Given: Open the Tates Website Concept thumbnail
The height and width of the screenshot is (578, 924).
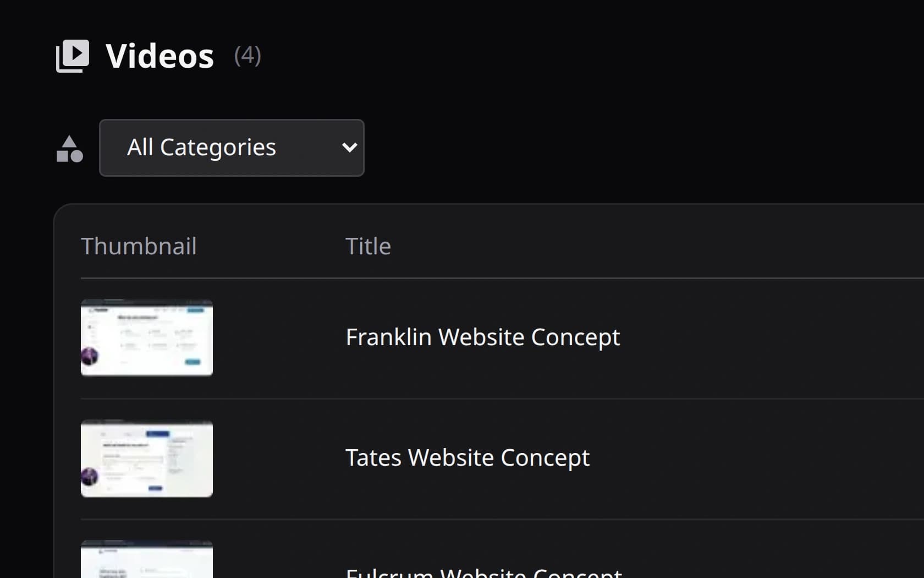Looking at the screenshot, I should [x=147, y=459].
